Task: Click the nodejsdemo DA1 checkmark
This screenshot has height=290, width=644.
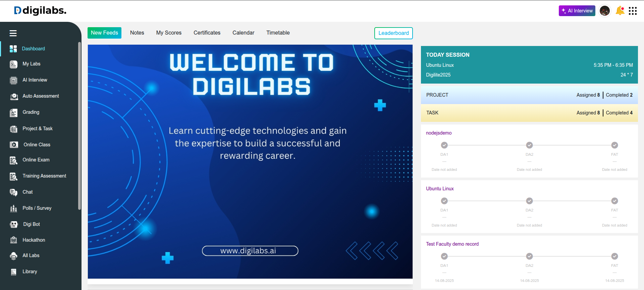Action: click(x=444, y=145)
